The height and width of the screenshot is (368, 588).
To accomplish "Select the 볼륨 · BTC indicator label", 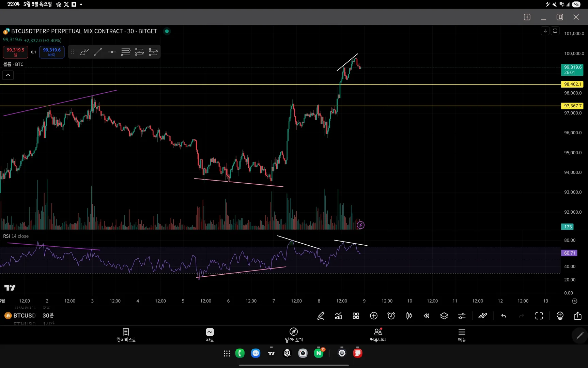I will 13,64.
